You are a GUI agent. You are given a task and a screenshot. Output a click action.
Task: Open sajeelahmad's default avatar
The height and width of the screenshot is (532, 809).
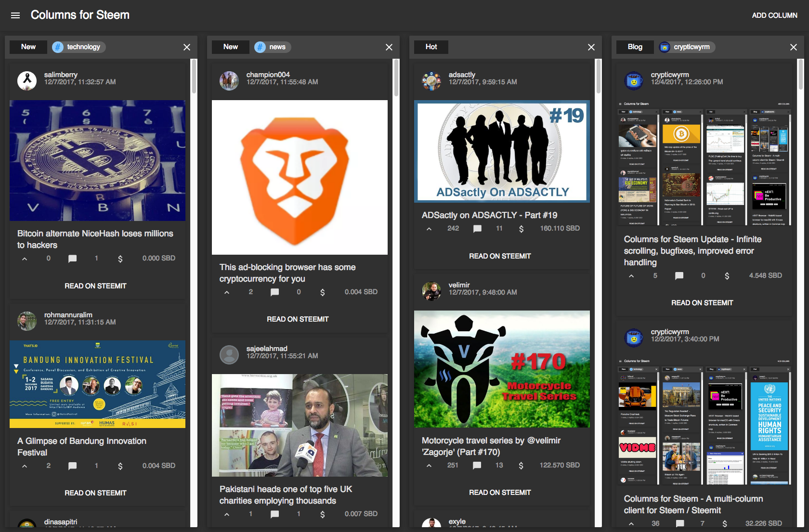(x=229, y=354)
